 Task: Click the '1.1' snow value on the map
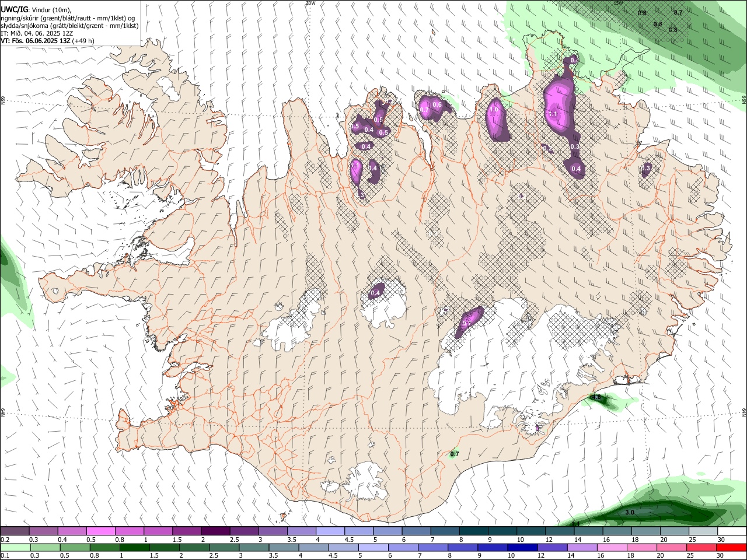[x=553, y=114]
